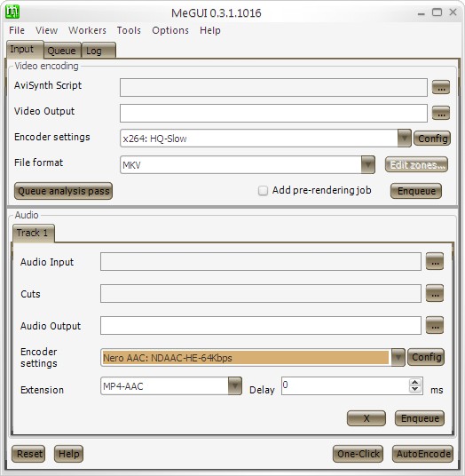Decrease the Delay value with down arrow
This screenshot has width=465, height=476.
[415, 389]
